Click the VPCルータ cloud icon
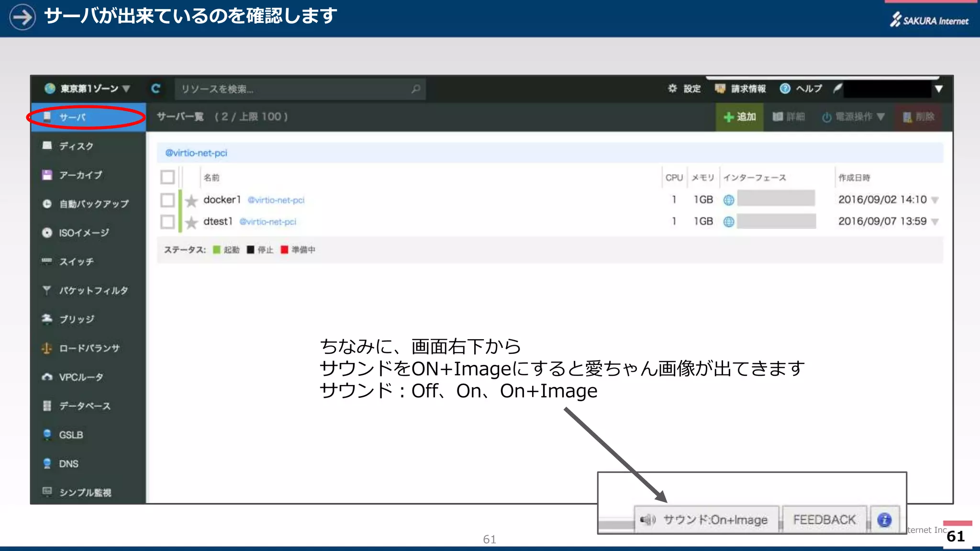The height and width of the screenshot is (551, 980). (47, 377)
